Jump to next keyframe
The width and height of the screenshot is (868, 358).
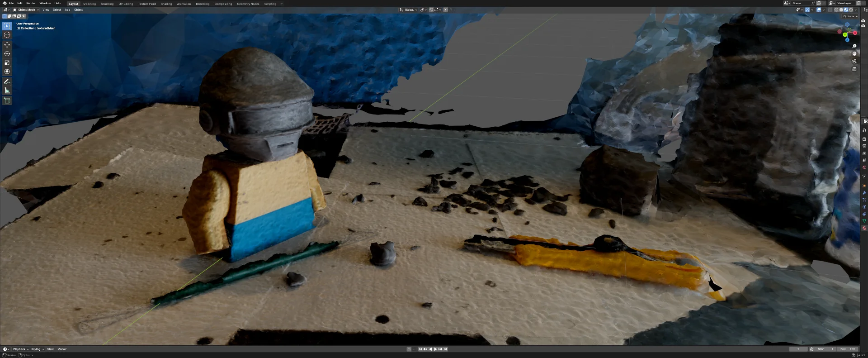[x=440, y=349]
